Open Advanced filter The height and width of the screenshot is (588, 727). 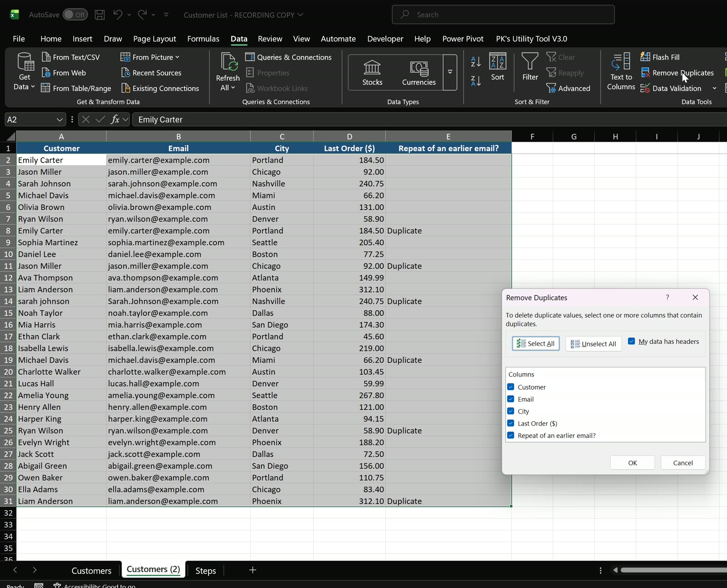[x=568, y=88]
